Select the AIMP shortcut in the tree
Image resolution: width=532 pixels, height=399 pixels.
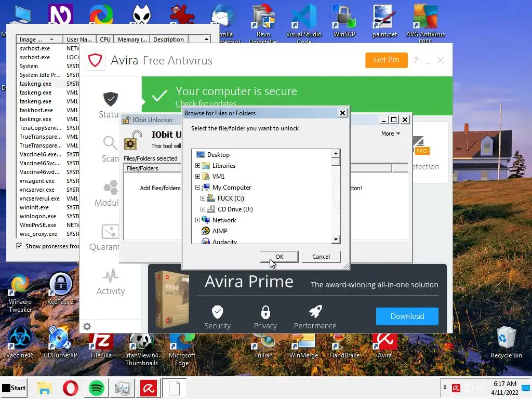(x=220, y=231)
